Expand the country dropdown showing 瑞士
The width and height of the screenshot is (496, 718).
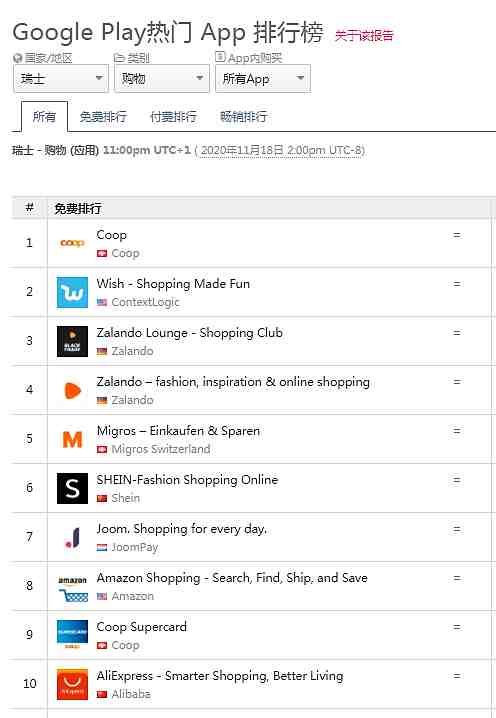click(x=61, y=78)
